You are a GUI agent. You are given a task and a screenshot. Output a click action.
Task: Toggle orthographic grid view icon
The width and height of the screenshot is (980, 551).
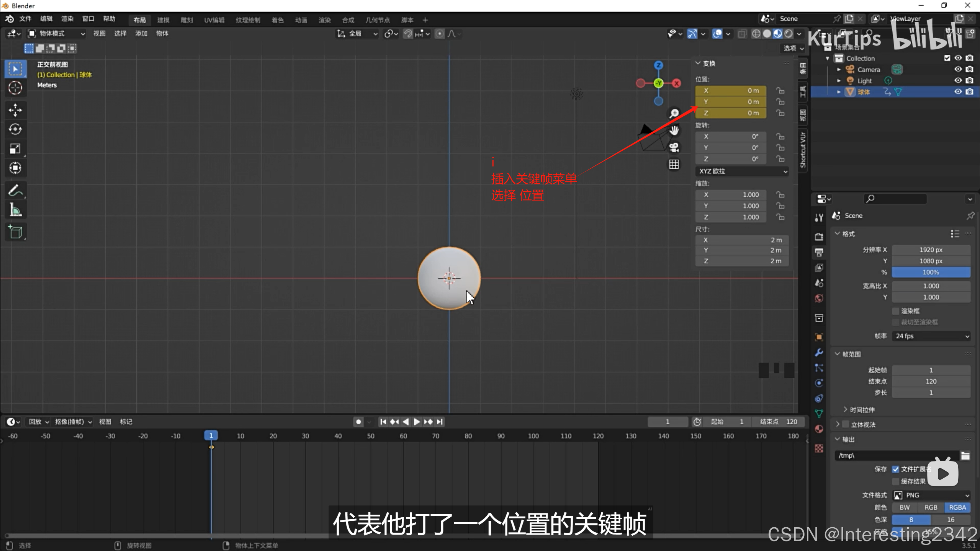(674, 165)
